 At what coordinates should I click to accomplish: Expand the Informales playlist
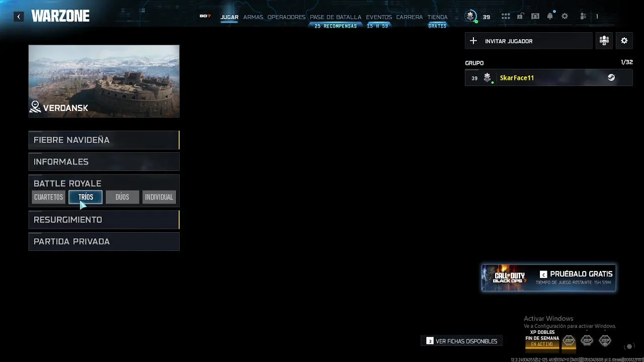coord(104,161)
